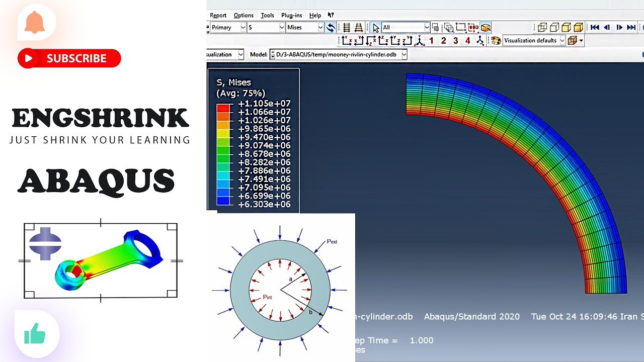
Task: Open the Mises component dropdown
Action: 305,27
